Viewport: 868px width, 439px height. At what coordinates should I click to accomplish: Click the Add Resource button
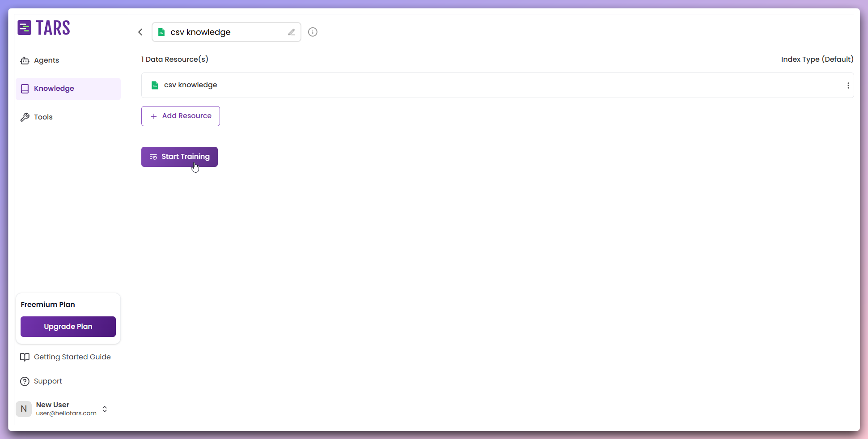(x=181, y=116)
